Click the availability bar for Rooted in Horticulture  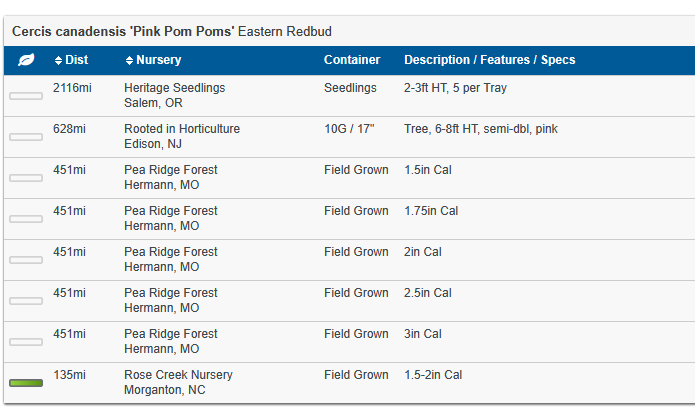[26, 137]
